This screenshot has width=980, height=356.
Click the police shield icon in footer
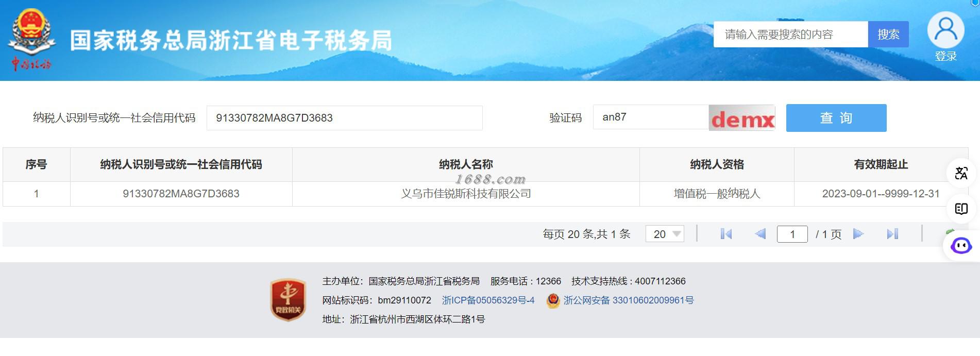pyautogui.click(x=553, y=300)
